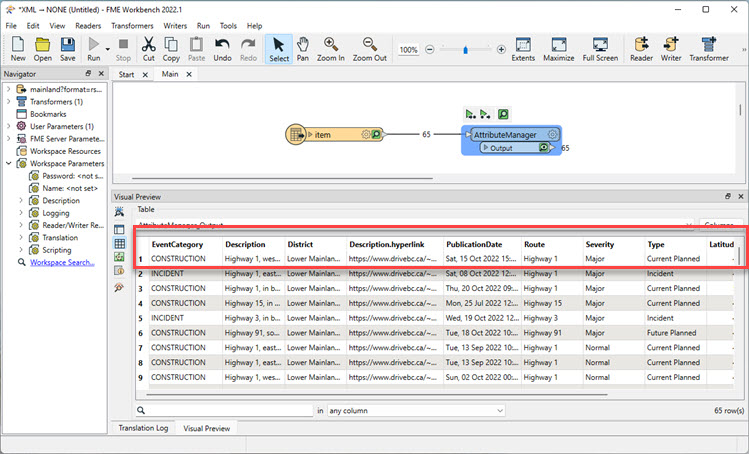Image resolution: width=749 pixels, height=454 pixels.
Task: Click the Zoom In magnifier
Action: 331,49
